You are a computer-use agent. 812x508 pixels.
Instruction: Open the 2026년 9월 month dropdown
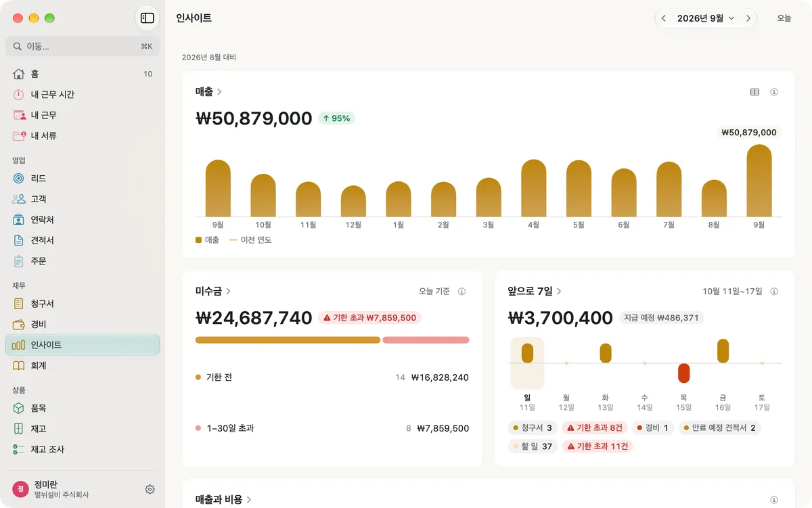tap(706, 18)
